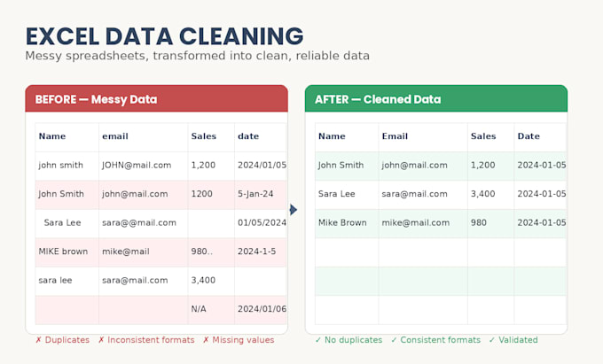Click 'Sara Lee' in the Messy Data table
This screenshot has height=364, width=603.
[62, 222]
